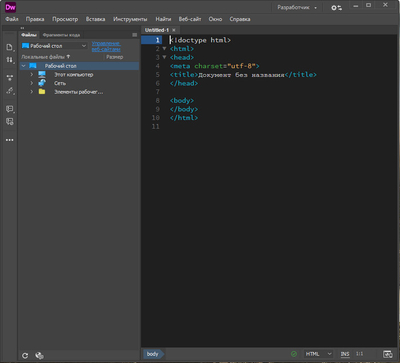Collapse the Рабочий стол tree node
The width and height of the screenshot is (400, 363).
click(23, 66)
